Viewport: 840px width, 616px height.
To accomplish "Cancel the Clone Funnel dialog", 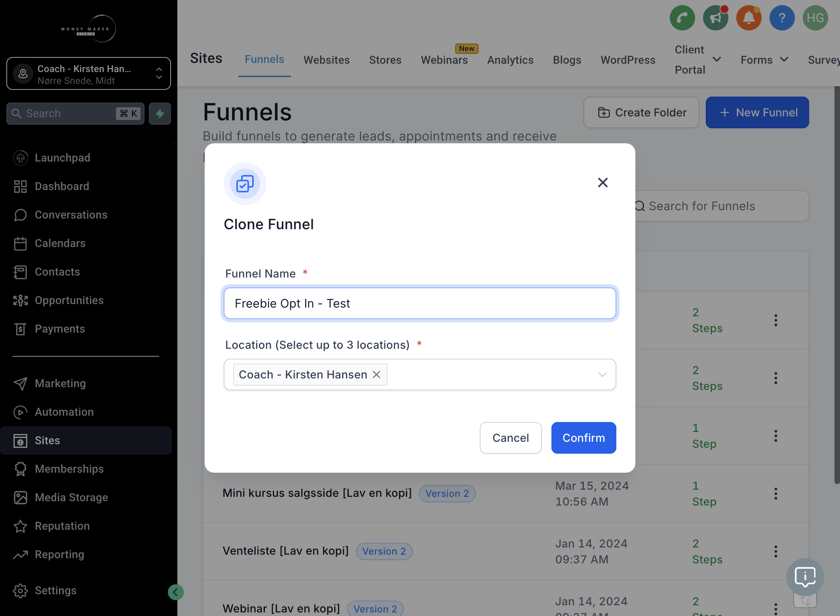I will [511, 438].
